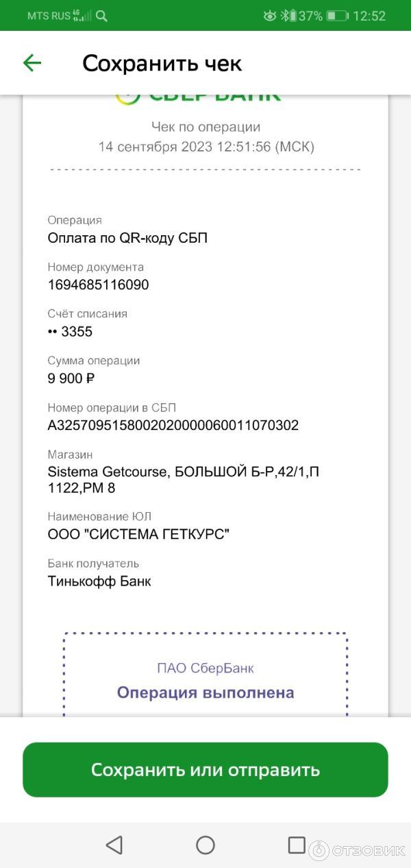The width and height of the screenshot is (411, 868).
Task: Tap the clock showing 12:52
Action: (369, 16)
